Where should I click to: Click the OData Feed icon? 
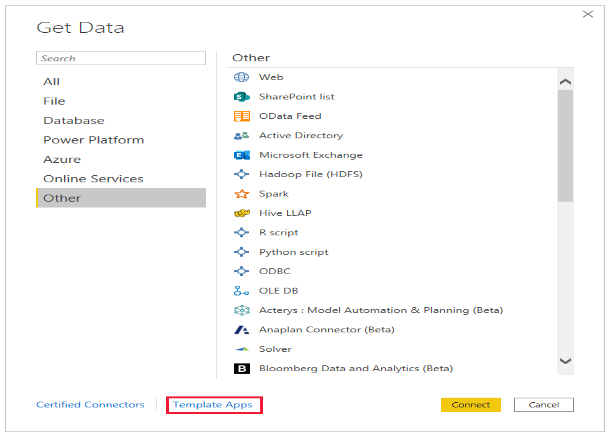click(x=241, y=116)
